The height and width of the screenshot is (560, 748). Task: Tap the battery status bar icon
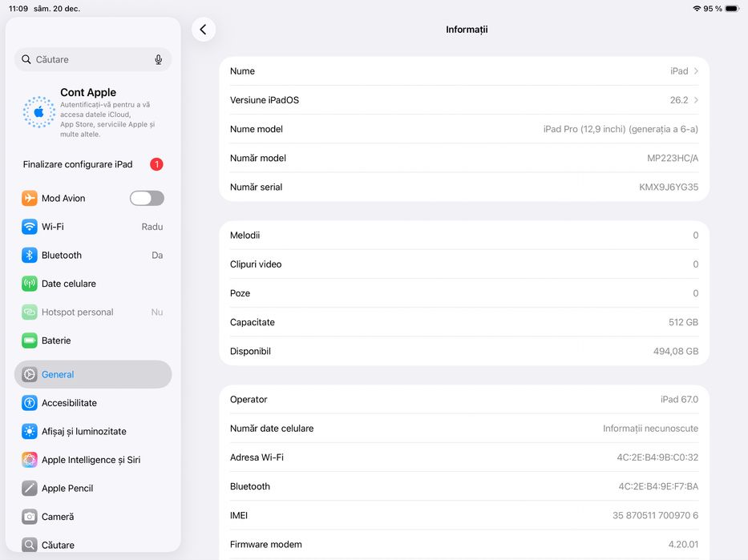point(732,9)
